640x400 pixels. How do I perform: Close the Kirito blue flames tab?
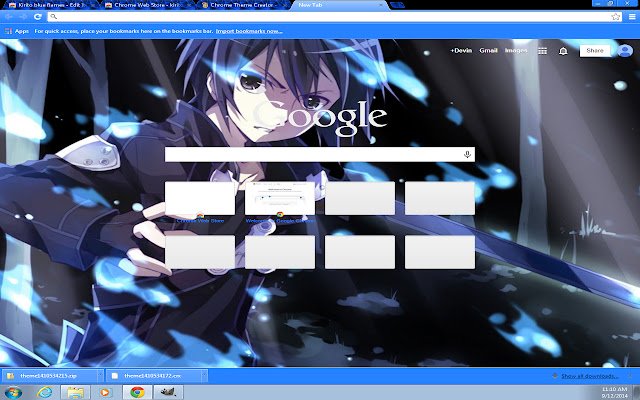tap(93, 5)
